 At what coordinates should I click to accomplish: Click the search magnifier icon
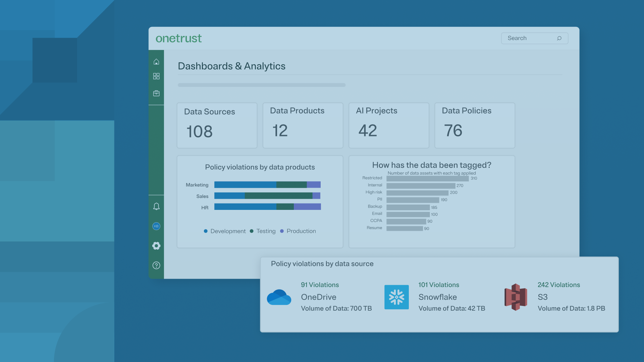point(559,38)
